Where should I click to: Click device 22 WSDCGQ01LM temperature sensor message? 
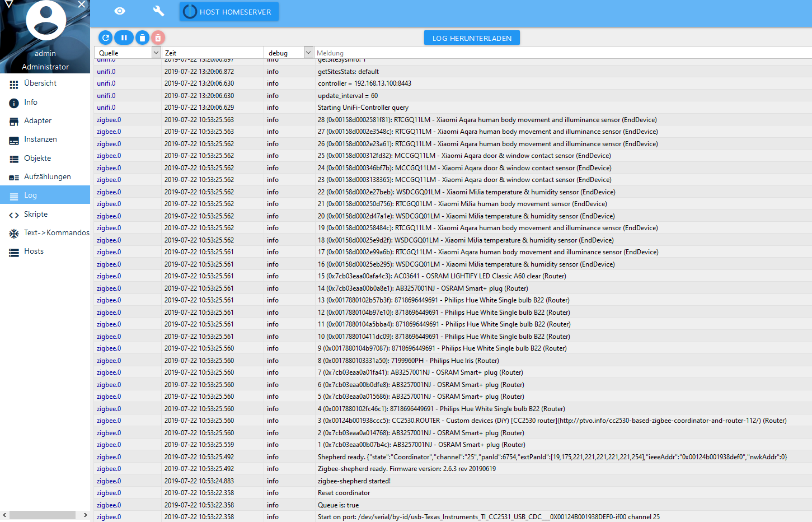(x=467, y=192)
